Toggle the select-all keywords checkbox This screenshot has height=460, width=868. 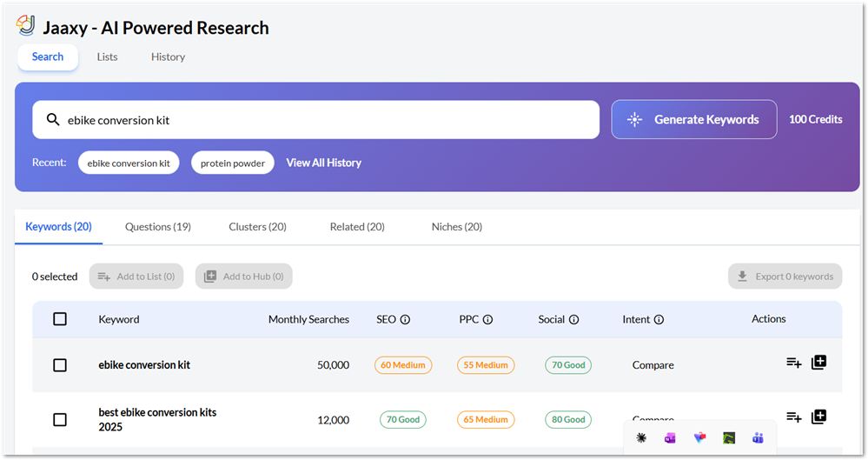click(60, 318)
